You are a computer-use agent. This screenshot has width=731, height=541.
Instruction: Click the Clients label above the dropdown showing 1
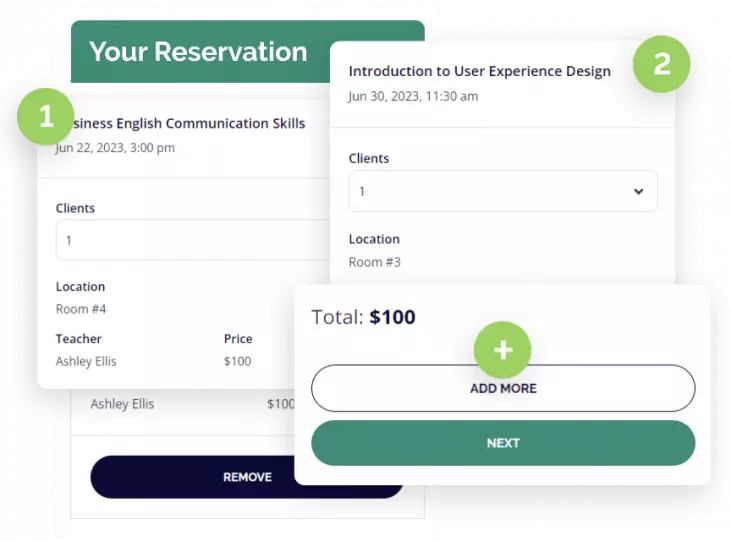point(369,159)
